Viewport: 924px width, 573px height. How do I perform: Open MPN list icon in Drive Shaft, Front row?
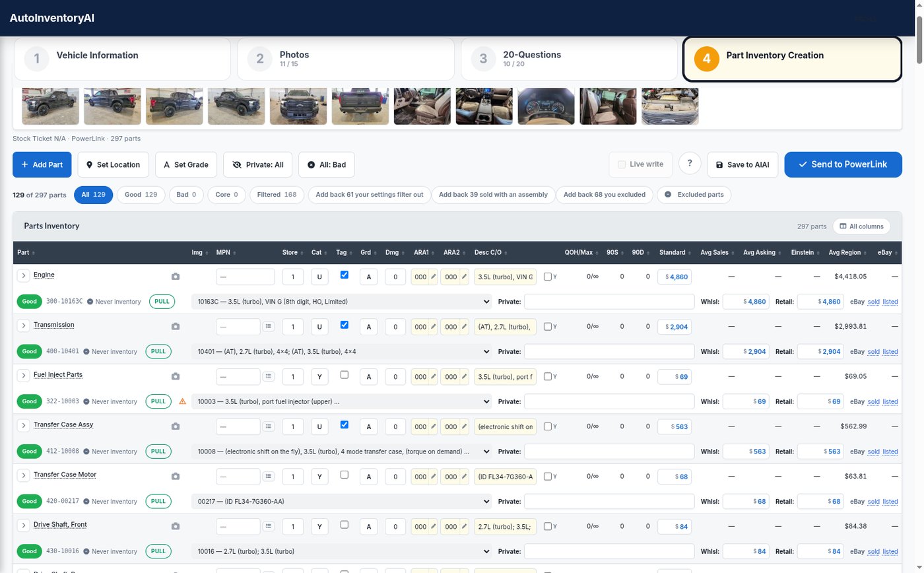269,526
